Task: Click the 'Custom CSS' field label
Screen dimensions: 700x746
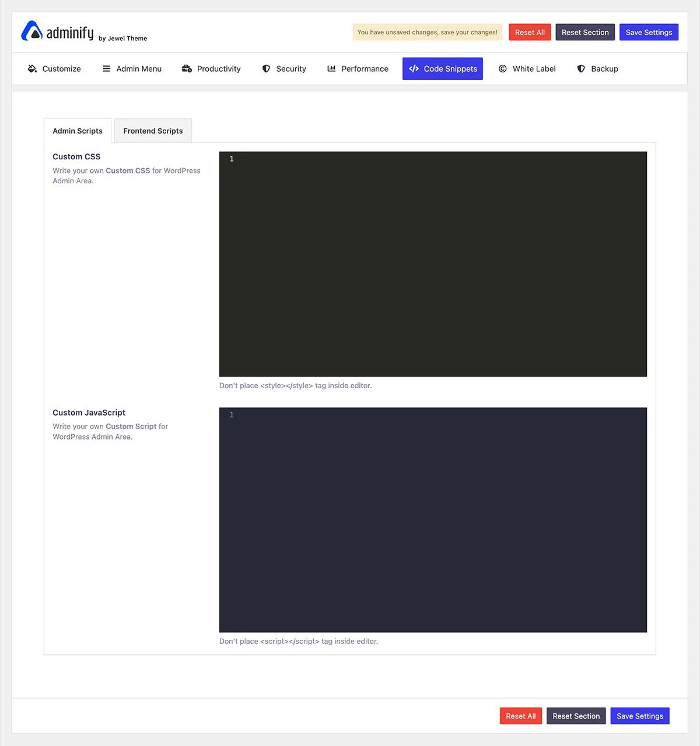Action: (76, 156)
